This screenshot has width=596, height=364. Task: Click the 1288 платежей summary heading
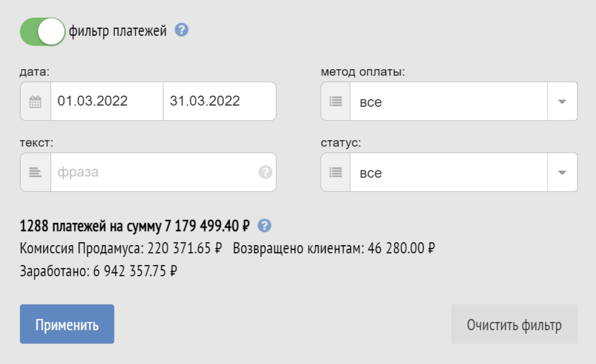[135, 226]
